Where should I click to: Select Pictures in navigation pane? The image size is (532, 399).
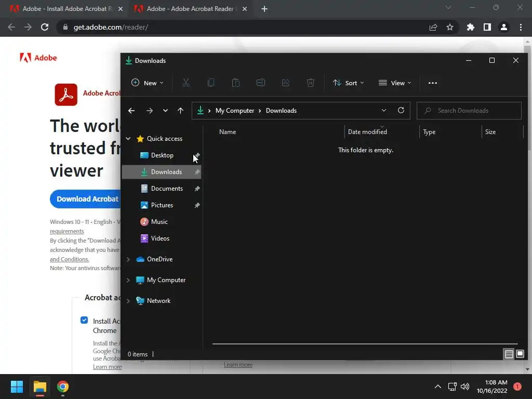click(162, 205)
